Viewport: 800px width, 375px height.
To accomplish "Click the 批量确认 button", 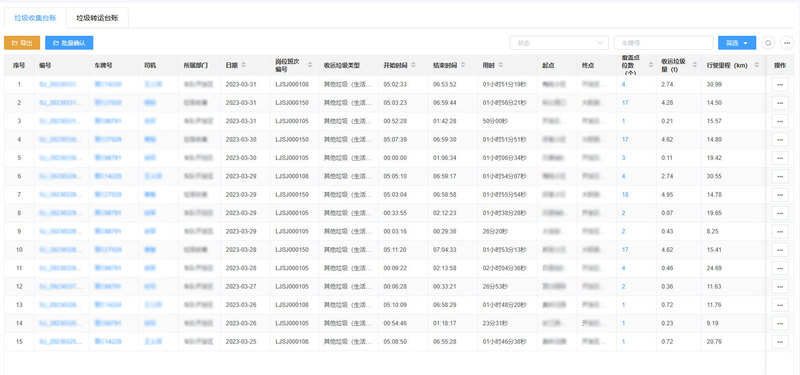I will click(x=69, y=43).
